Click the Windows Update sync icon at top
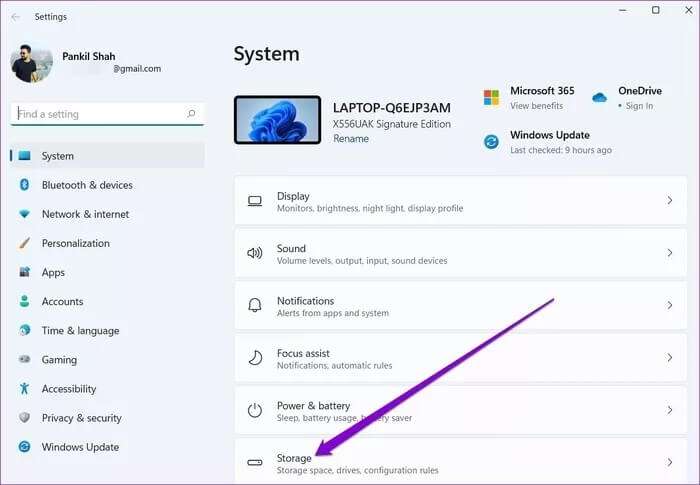 coord(492,142)
